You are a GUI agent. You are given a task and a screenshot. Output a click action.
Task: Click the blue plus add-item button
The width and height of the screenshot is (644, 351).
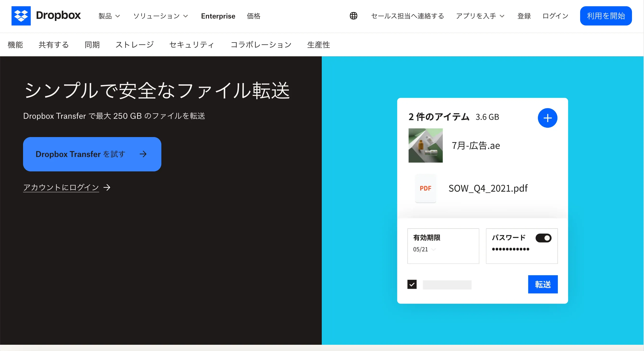tap(547, 118)
